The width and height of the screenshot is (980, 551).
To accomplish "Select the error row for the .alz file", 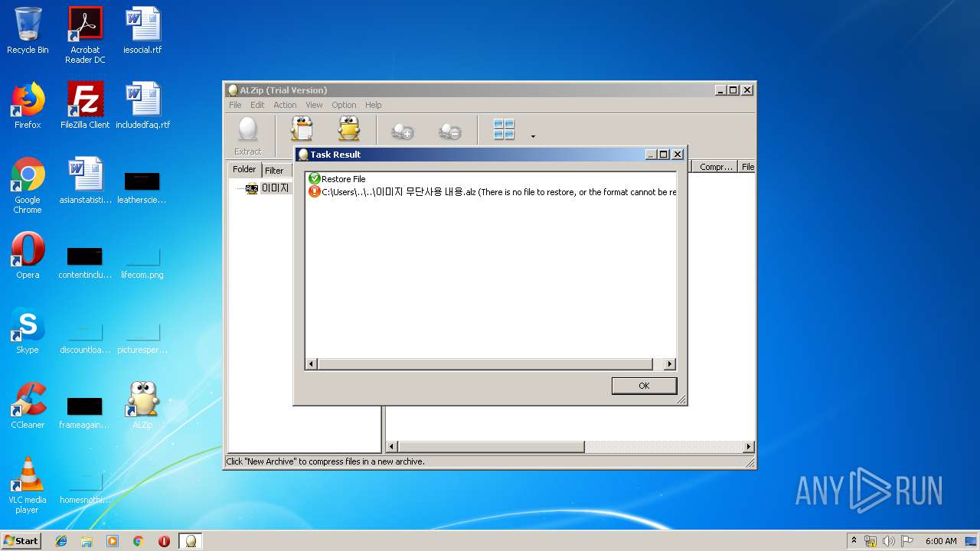I will [492, 192].
